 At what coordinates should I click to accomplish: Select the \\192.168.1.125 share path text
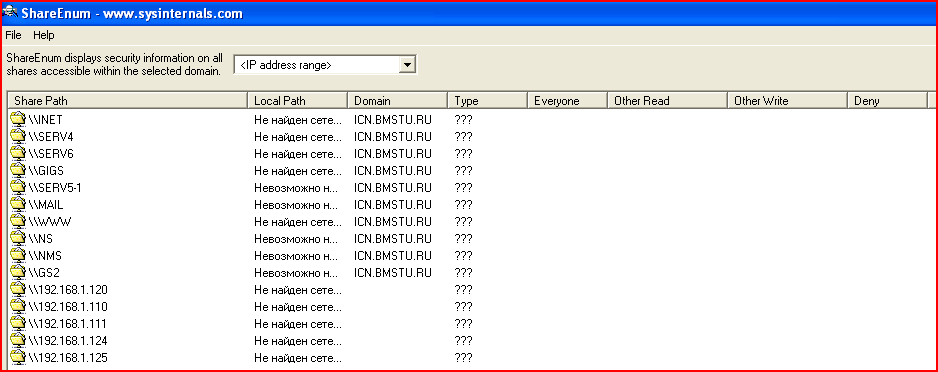point(68,358)
